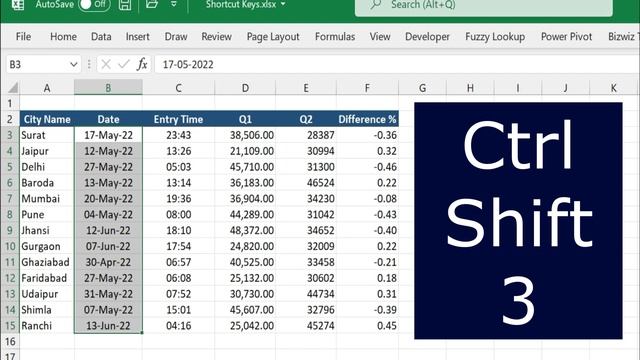Image resolution: width=640 pixels, height=360 pixels.
Task: Select column G header
Action: point(422,88)
